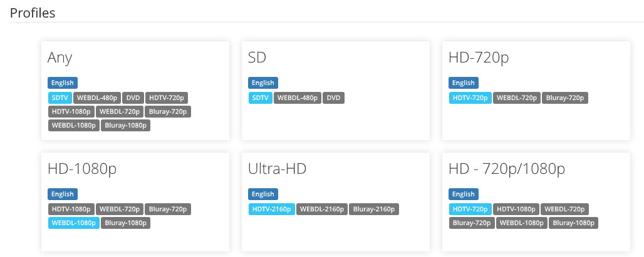
Task: Click Bluray-720p tag in Any profile
Action: click(x=167, y=111)
